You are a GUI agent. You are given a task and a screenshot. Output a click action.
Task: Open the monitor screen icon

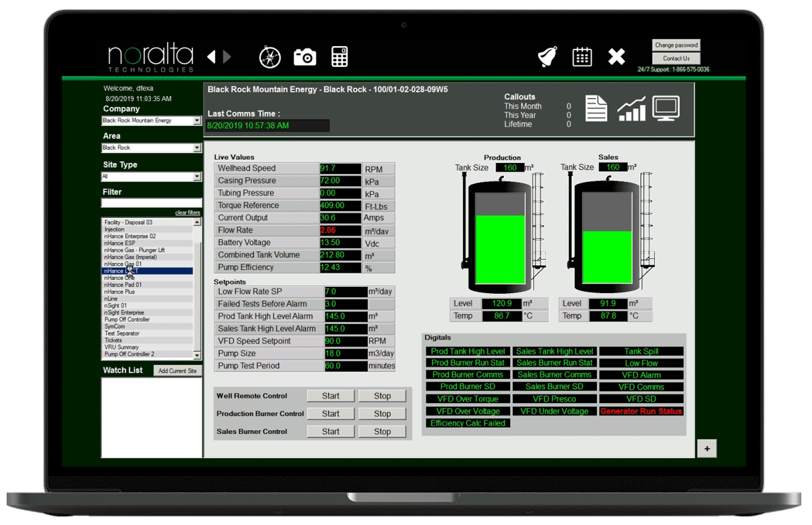[666, 109]
